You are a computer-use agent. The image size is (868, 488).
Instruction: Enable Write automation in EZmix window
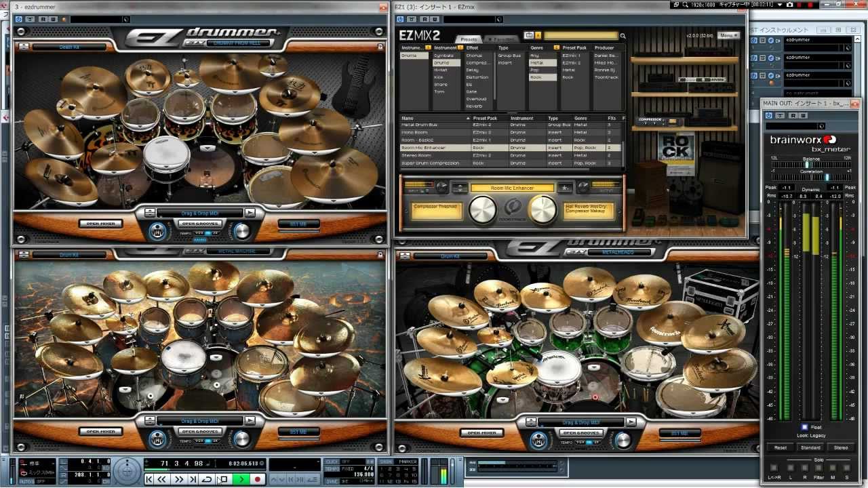434,19
